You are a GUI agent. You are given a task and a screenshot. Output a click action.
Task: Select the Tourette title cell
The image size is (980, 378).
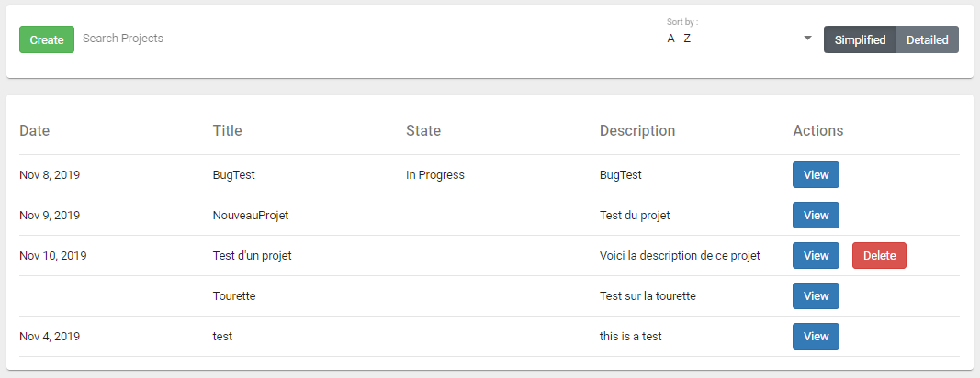pyautogui.click(x=234, y=296)
